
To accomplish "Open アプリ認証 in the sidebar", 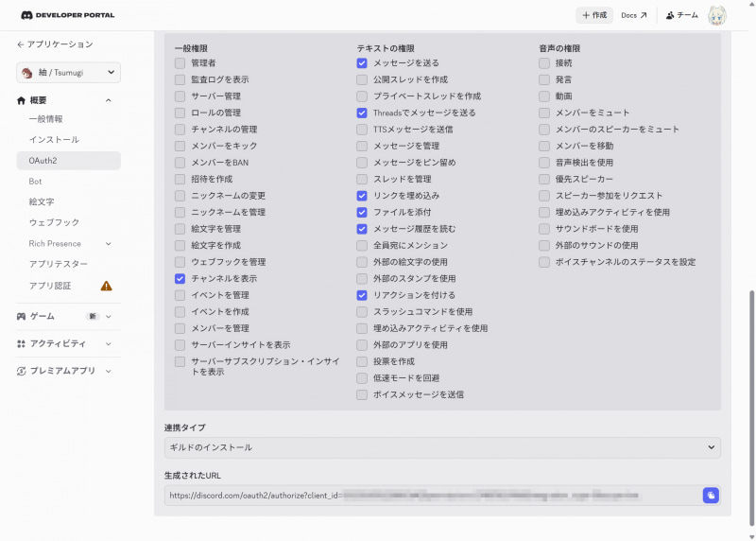I will pyautogui.click(x=50, y=286).
